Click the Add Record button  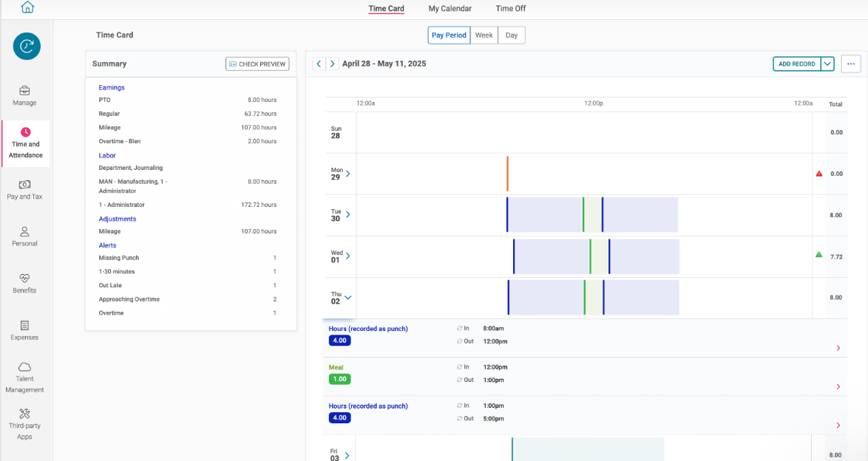(x=796, y=64)
